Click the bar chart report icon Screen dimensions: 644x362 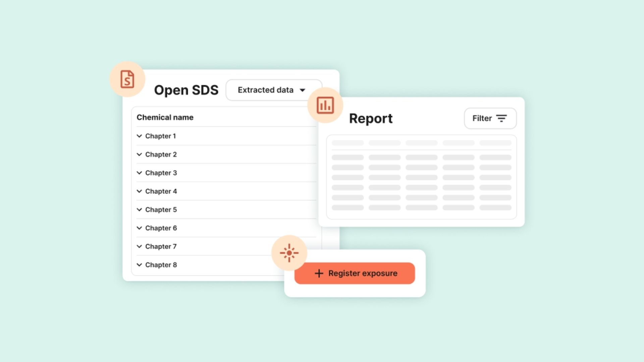[325, 105]
